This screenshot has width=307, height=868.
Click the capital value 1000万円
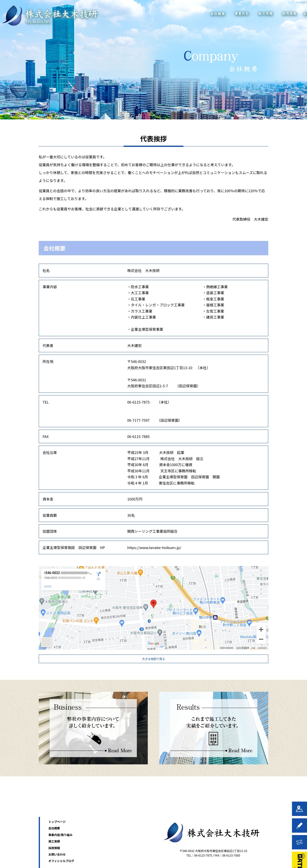[x=135, y=499]
